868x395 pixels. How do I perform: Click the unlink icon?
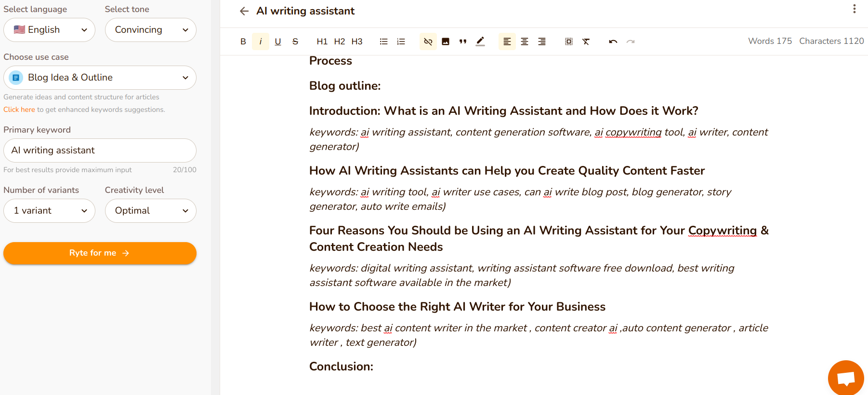(x=428, y=41)
